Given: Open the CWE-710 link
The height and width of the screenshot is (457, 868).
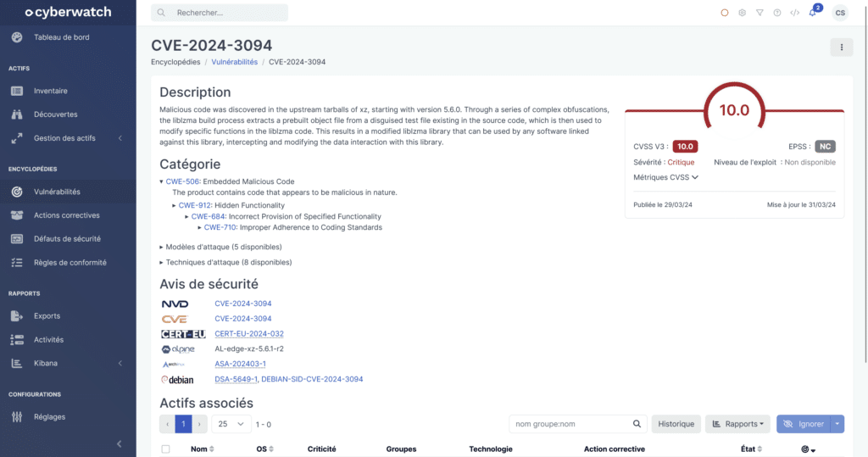Looking at the screenshot, I should (x=220, y=228).
